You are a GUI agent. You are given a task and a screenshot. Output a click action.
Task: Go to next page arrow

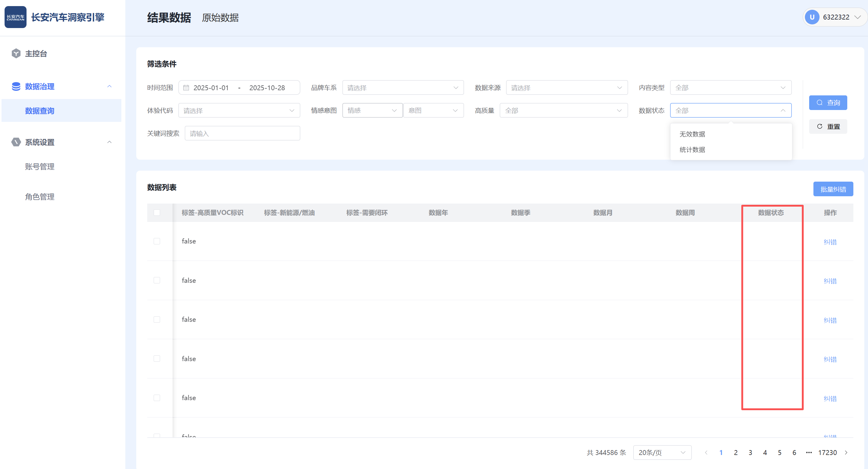tap(846, 453)
